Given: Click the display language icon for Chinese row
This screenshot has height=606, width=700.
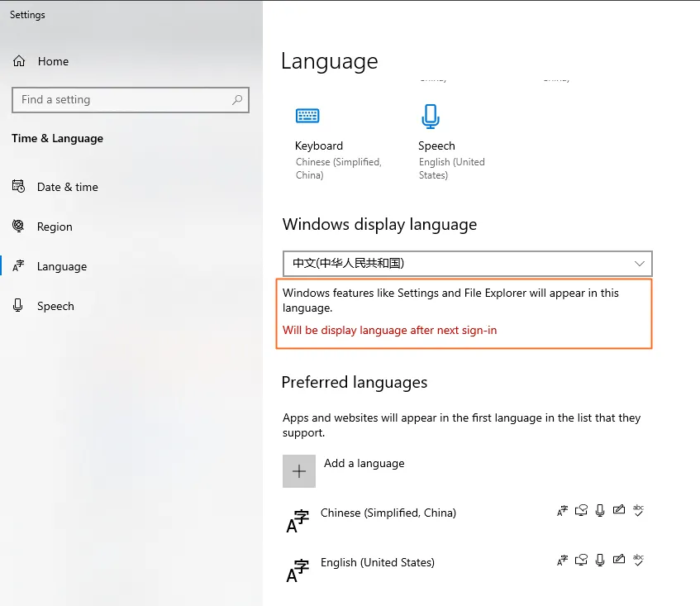Looking at the screenshot, I should click(562, 511).
